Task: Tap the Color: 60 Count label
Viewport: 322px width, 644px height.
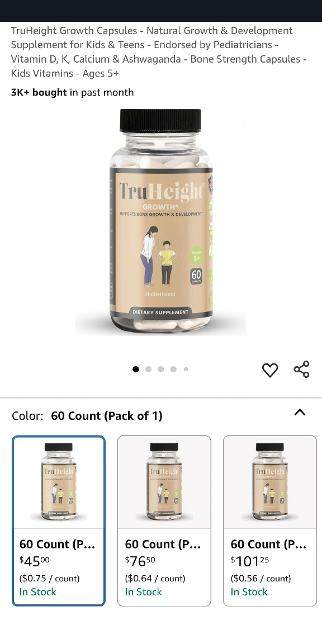Action: [87, 416]
